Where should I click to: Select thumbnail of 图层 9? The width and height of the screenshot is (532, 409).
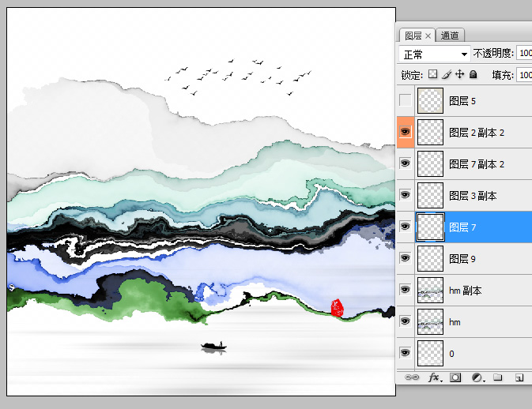(430, 258)
